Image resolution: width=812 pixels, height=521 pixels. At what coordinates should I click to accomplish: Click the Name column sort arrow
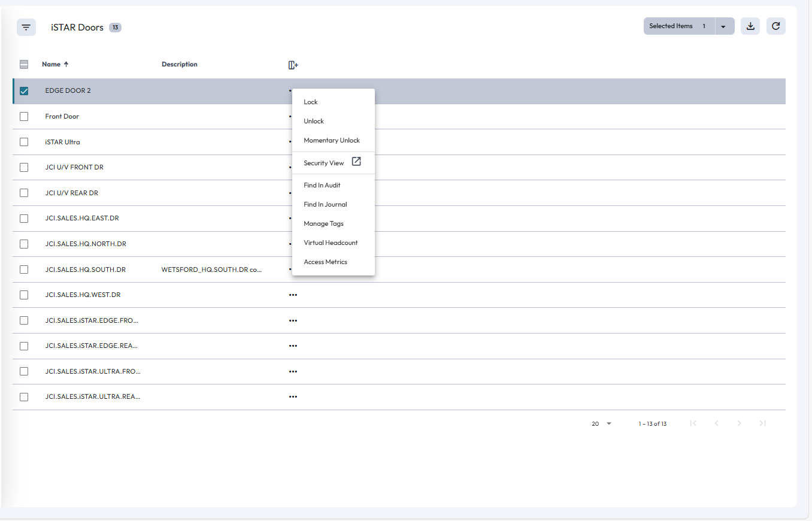point(66,63)
